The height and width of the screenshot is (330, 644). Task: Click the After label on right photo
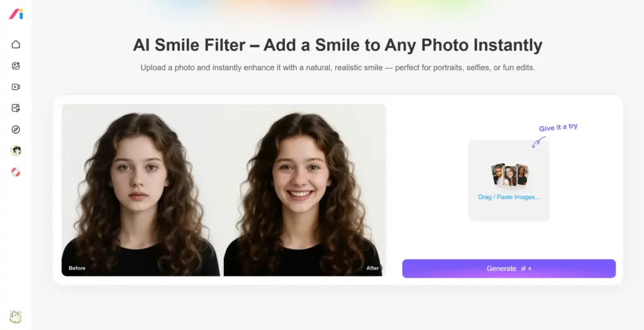coord(372,268)
